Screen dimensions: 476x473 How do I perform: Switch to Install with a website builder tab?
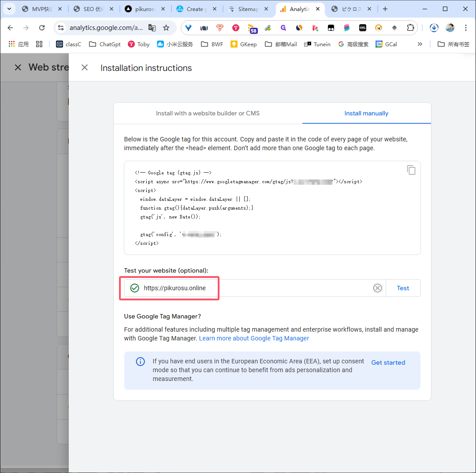pyautogui.click(x=208, y=113)
